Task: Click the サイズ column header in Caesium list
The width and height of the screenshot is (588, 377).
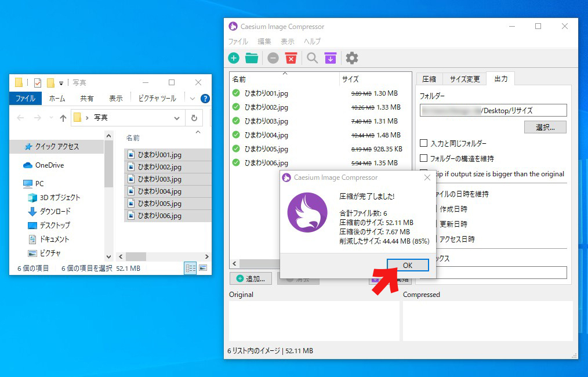Action: (x=375, y=79)
